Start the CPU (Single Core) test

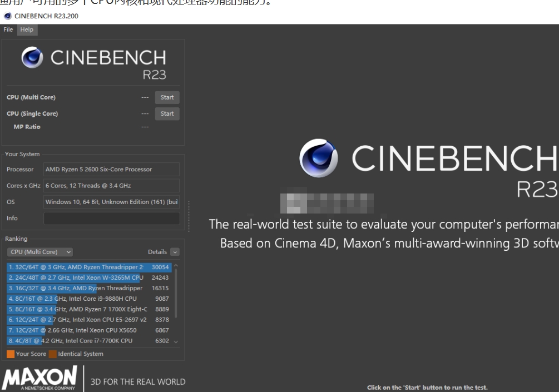point(167,113)
